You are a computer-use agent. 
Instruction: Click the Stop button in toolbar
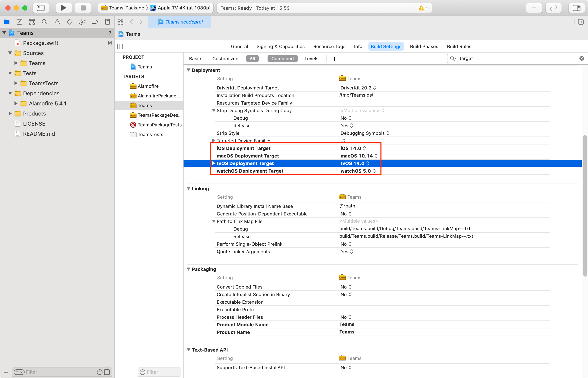83,8
